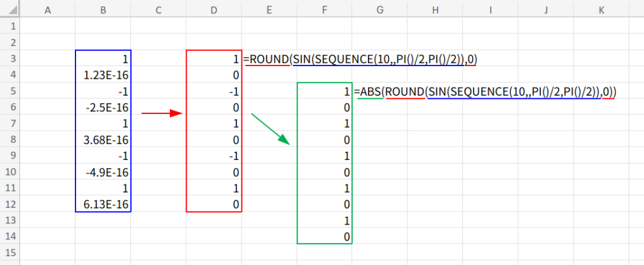The image size is (644, 265).
Task: Select cell F5 in the green box
Action: [x=325, y=91]
